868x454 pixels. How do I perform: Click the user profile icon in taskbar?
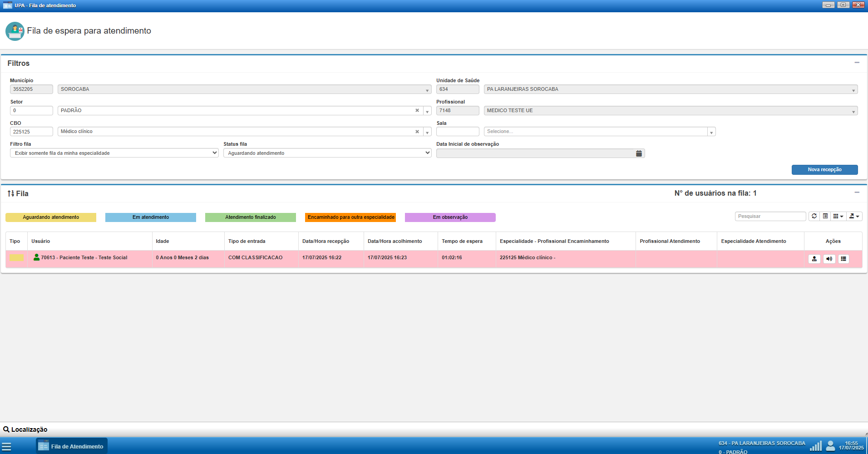(x=830, y=446)
